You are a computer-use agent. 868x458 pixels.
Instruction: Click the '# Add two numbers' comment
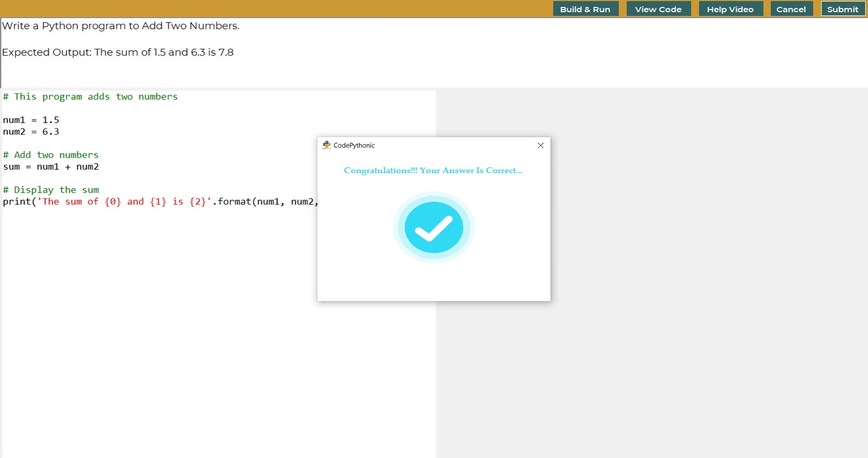[51, 155]
